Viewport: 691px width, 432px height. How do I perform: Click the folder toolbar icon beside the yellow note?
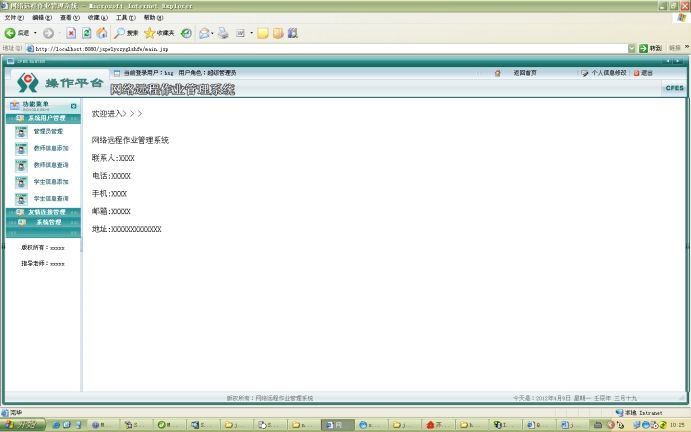[278, 33]
